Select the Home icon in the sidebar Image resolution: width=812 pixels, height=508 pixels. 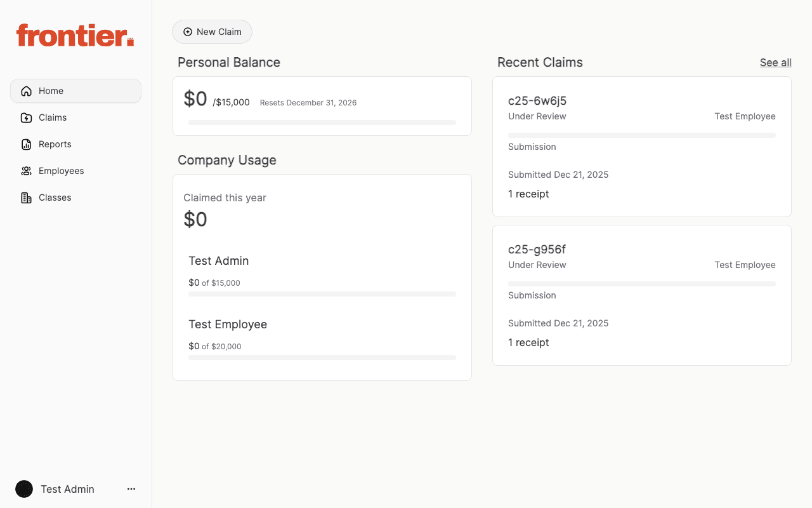click(x=25, y=91)
